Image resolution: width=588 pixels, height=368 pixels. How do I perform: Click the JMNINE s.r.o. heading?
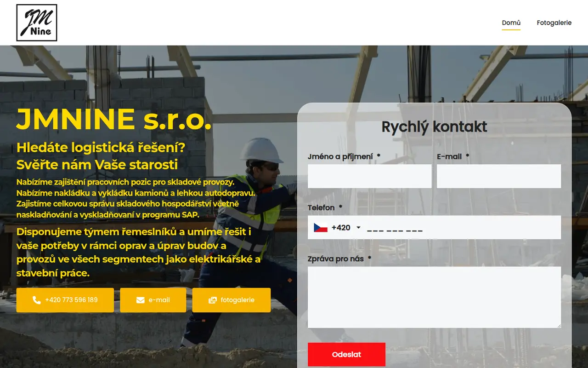coord(114,119)
